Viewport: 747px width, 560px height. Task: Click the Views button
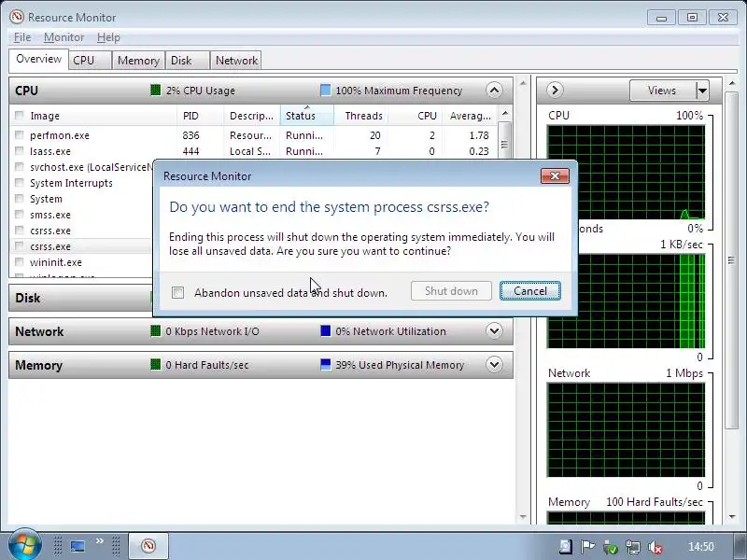point(663,90)
